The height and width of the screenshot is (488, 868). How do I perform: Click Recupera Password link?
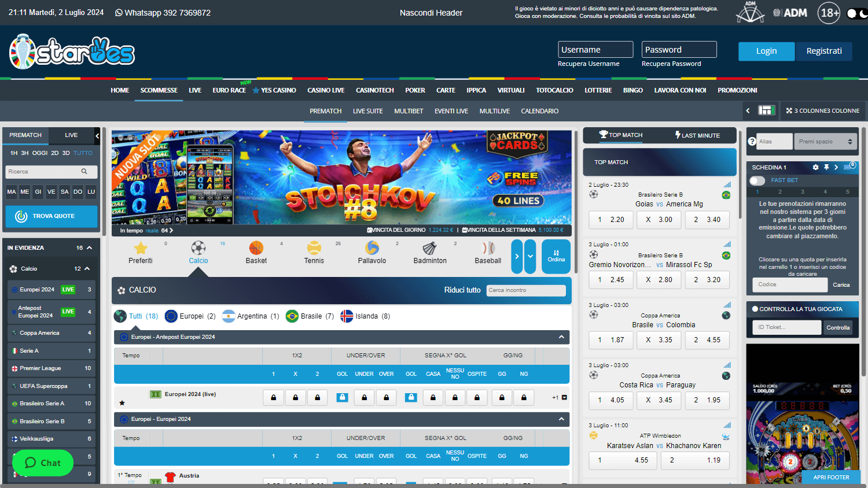(671, 64)
